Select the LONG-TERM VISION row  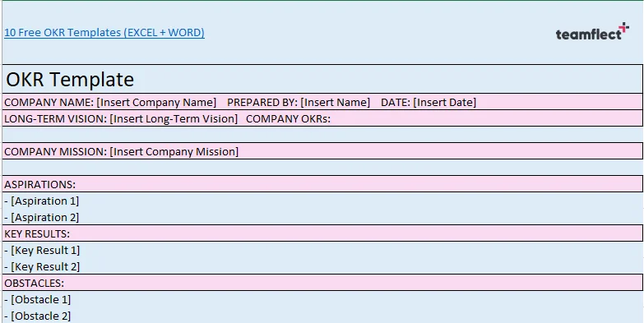point(322,118)
